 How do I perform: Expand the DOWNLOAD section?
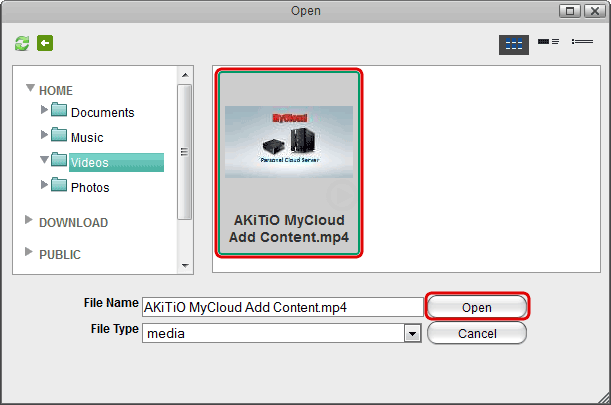coord(29,222)
